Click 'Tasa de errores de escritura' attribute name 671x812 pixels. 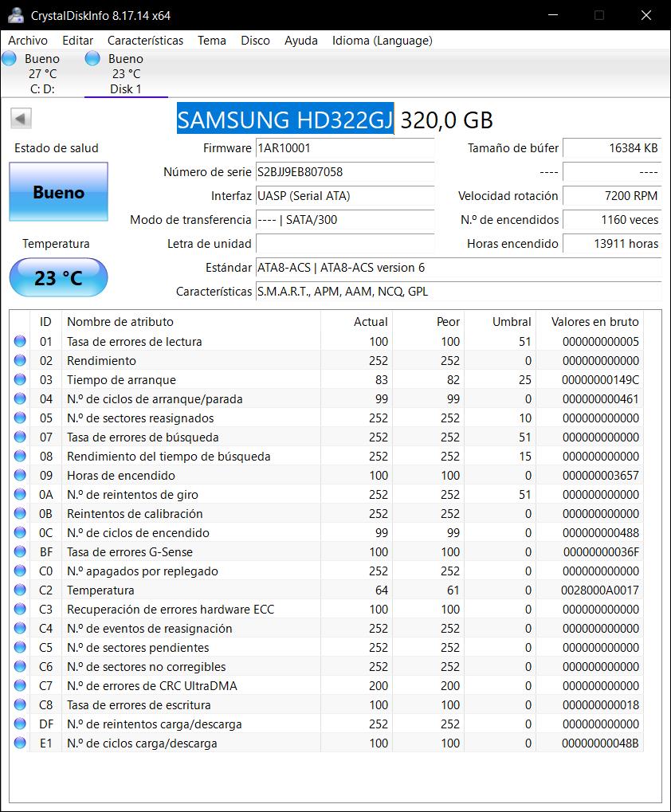coord(139,705)
